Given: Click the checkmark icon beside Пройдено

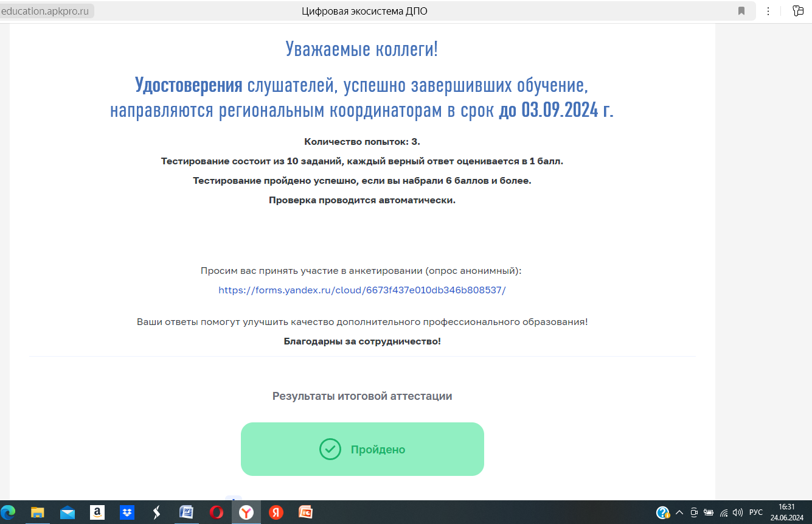Looking at the screenshot, I should click(x=330, y=449).
